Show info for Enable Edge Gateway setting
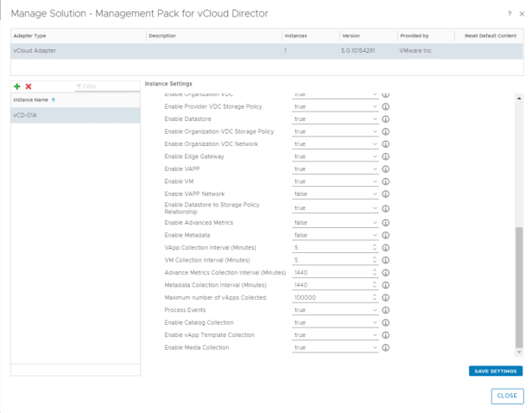This screenshot has height=413, width=532. 386,156
